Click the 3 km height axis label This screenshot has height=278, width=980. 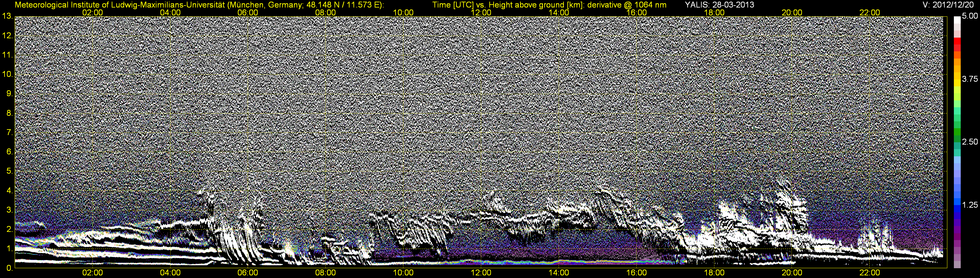coord(9,210)
